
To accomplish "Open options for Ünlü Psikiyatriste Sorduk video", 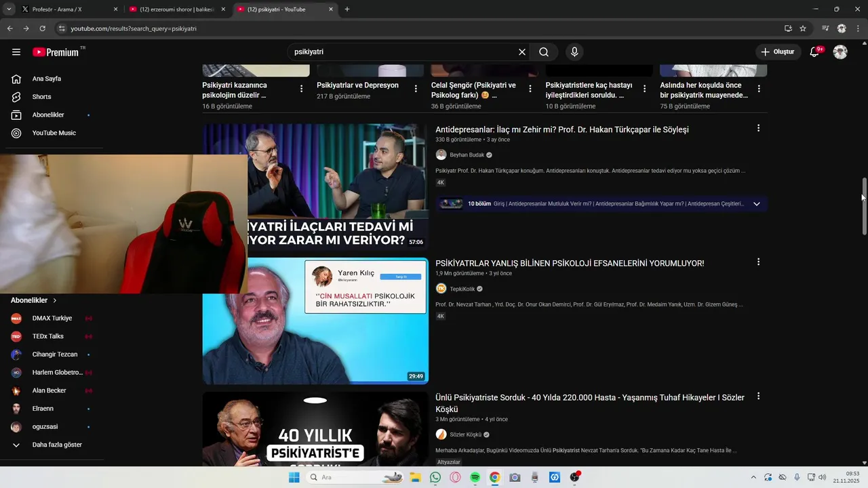I will tap(758, 396).
